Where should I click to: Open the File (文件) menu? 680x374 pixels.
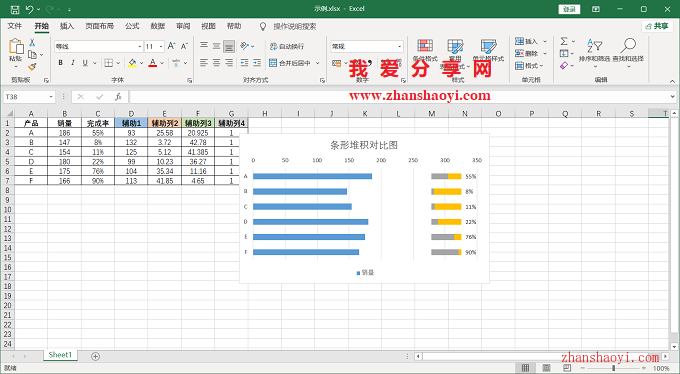(x=15, y=26)
